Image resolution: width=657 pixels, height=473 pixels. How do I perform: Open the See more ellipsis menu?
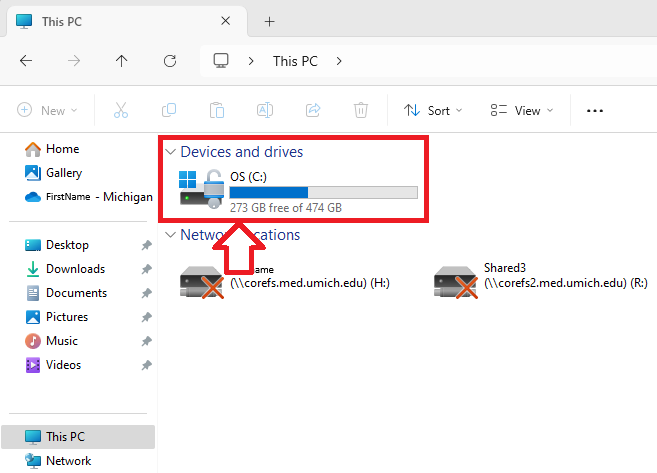[x=595, y=110]
